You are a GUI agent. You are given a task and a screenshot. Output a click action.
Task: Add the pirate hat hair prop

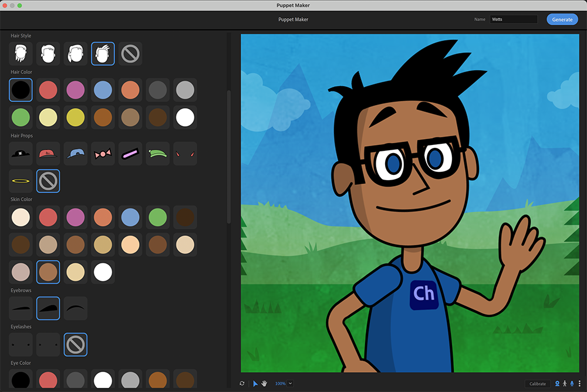click(x=21, y=154)
